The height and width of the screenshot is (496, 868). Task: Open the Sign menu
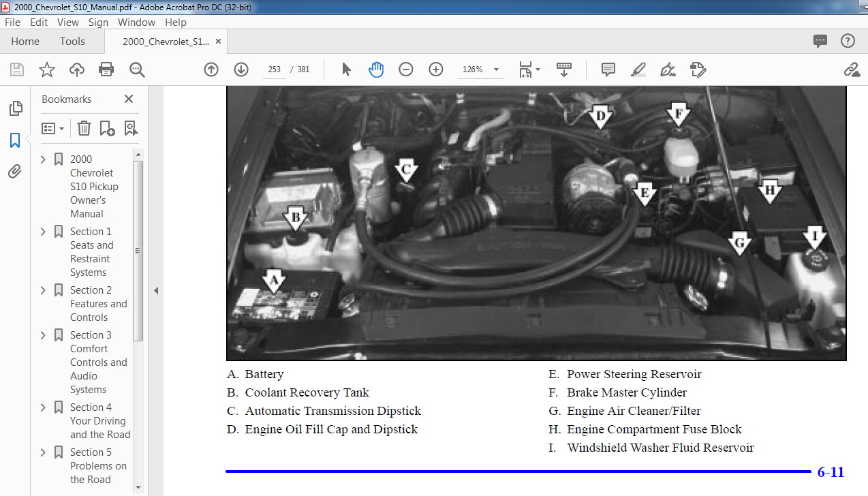click(98, 22)
